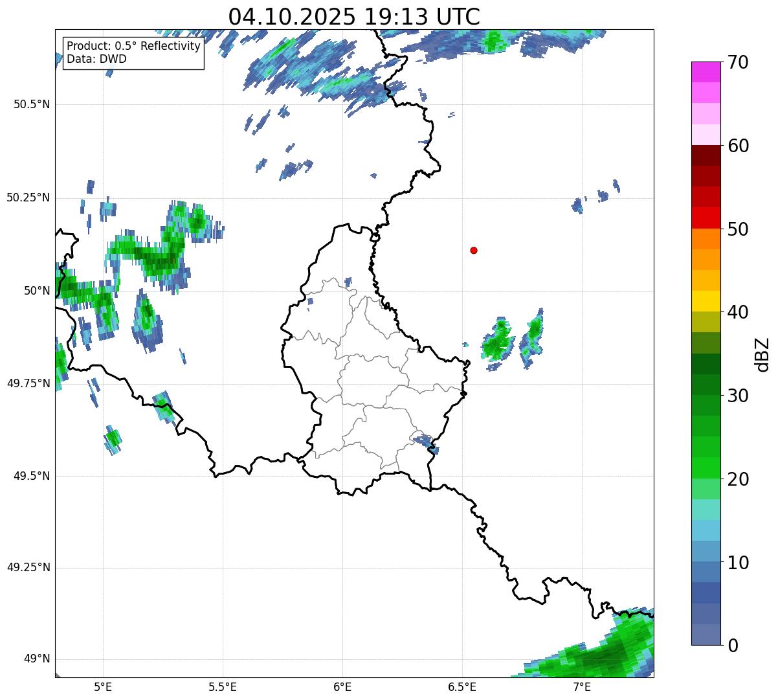The height and width of the screenshot is (700, 778).
Task: Click the 49.75°N latitude label
Action: click(28, 383)
